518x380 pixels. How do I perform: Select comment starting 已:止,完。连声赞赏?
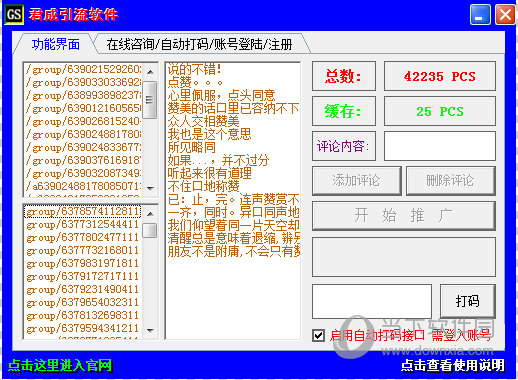pyautogui.click(x=233, y=199)
